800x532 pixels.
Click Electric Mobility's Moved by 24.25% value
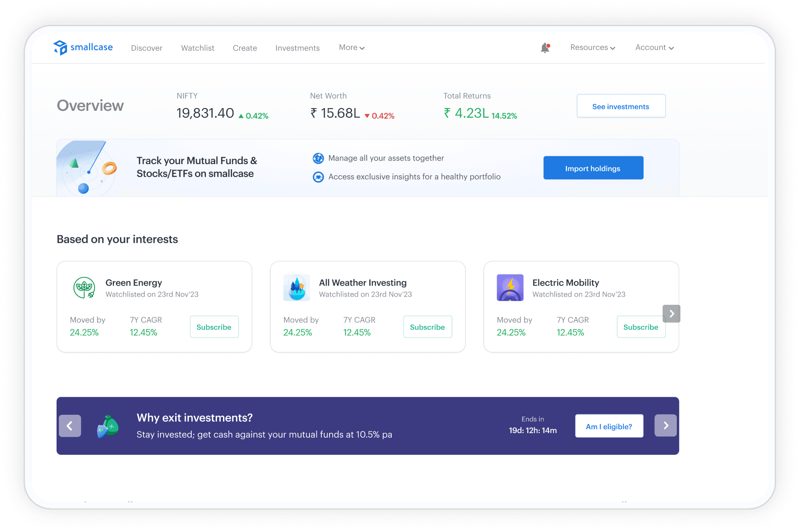pyautogui.click(x=511, y=332)
